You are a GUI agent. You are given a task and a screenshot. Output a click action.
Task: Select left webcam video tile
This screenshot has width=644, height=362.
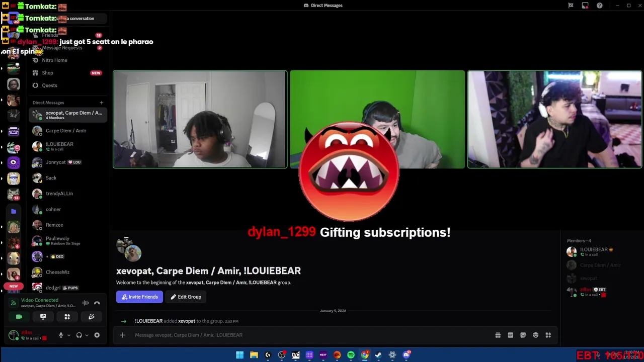pyautogui.click(x=200, y=119)
